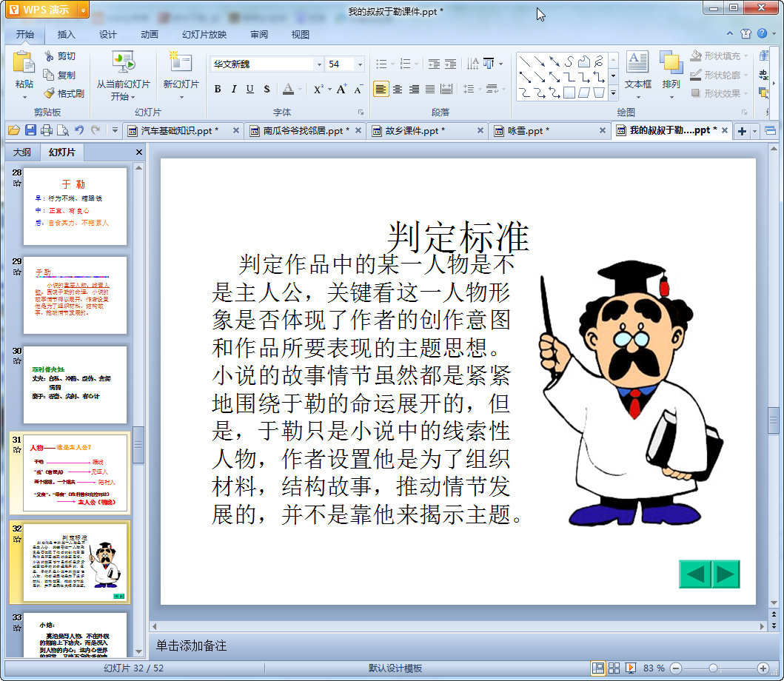784x681 pixels.
Task: Toggle justify text alignment
Action: [x=430, y=89]
